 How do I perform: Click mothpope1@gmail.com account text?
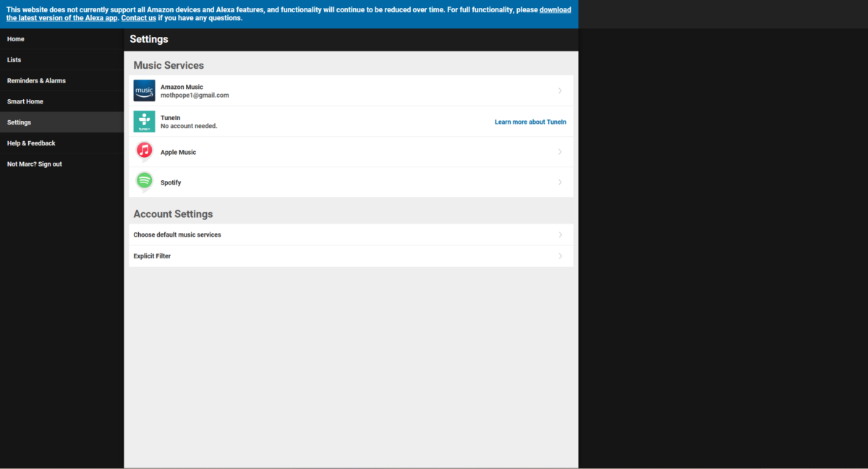(x=195, y=96)
